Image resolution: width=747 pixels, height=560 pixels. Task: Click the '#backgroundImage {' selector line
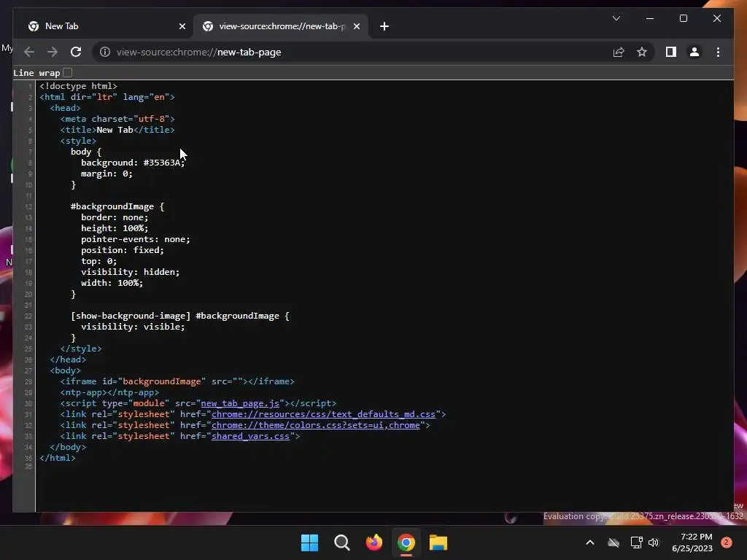[117, 206]
